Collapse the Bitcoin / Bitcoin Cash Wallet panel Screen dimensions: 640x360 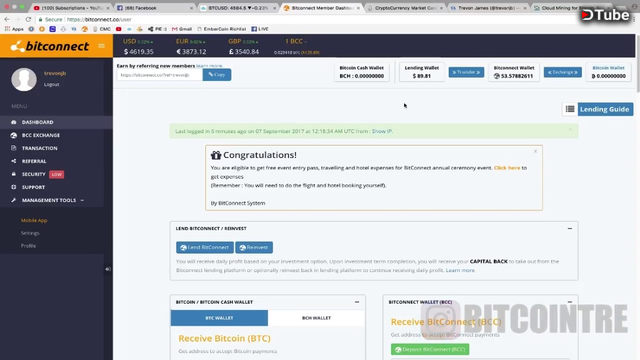pos(357,302)
